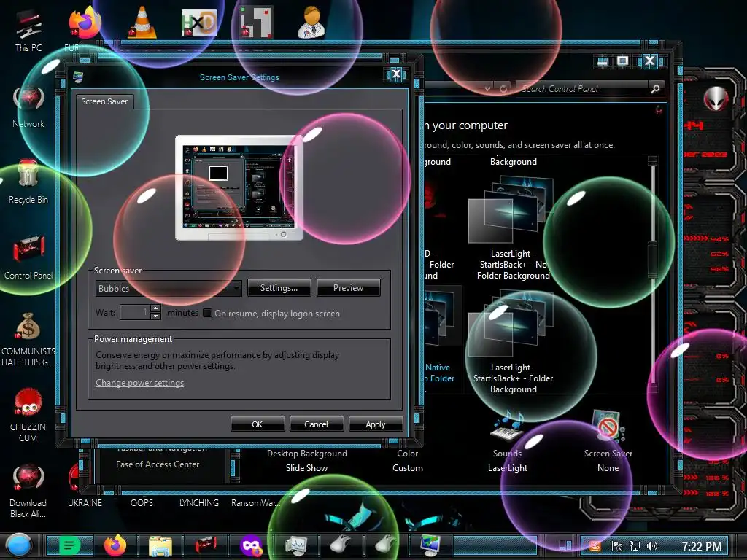Screen dimensions: 747x560
Task: Open the volume speaker tray icon
Action: 651,546
